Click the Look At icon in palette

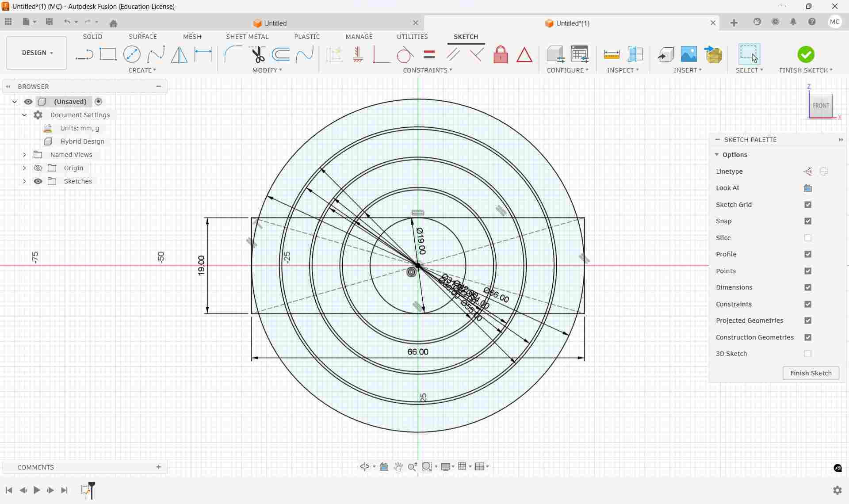click(x=807, y=188)
